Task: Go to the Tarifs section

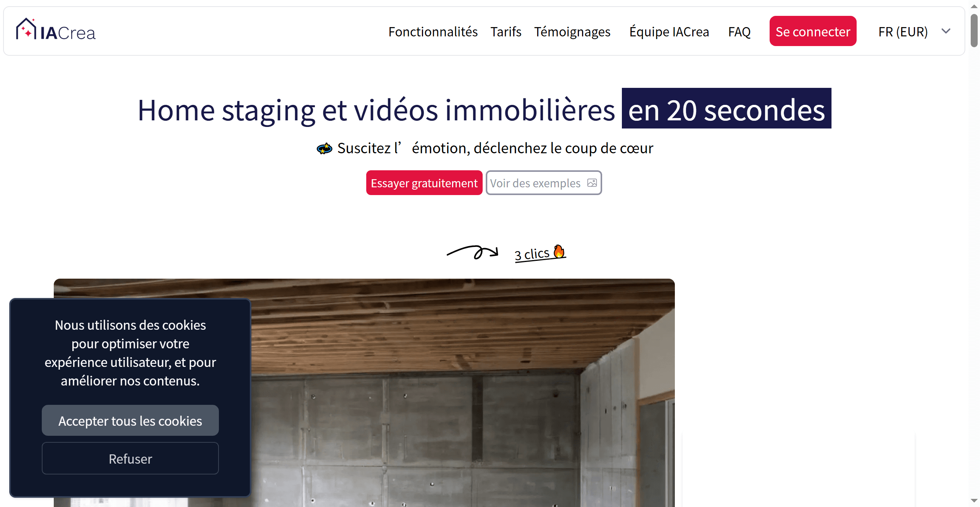Action: coord(505,31)
